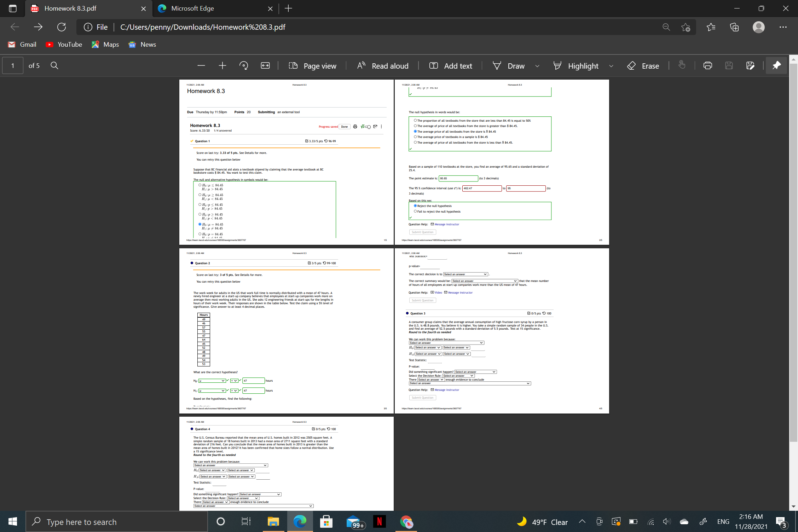
Task: Open the YouTube bookmark
Action: [64, 45]
